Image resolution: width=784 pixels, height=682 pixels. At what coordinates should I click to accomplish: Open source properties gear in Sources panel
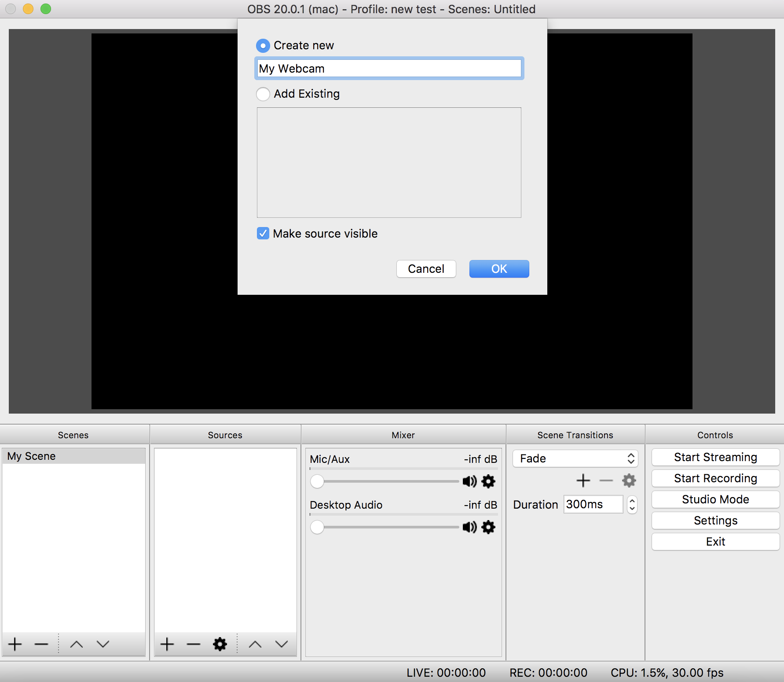(x=220, y=644)
